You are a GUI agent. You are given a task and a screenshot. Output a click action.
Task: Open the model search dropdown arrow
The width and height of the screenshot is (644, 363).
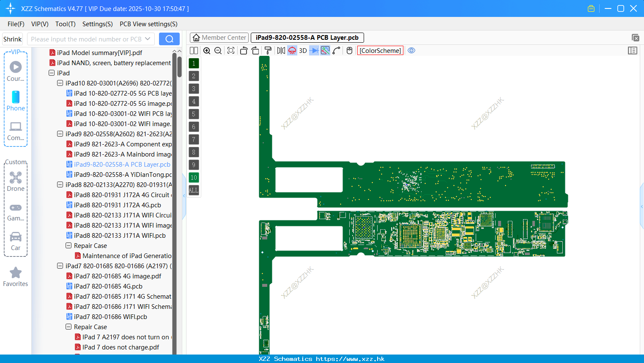[x=148, y=39]
